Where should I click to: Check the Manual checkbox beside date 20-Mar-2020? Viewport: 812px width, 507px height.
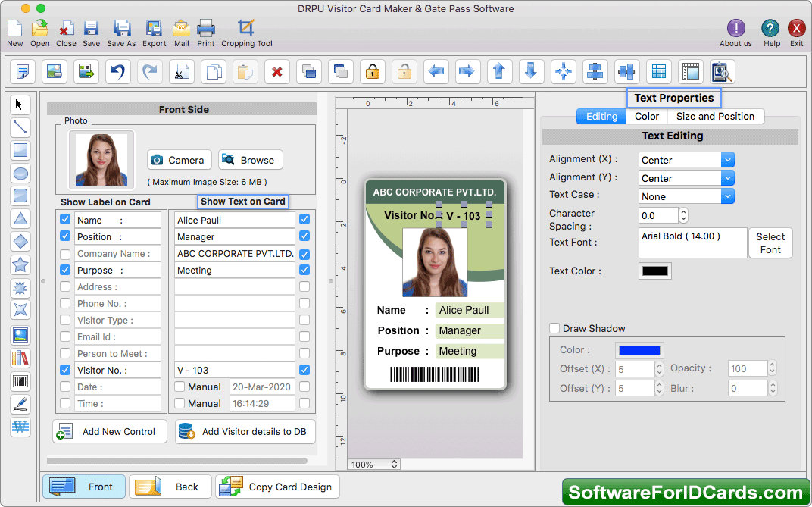pos(180,387)
